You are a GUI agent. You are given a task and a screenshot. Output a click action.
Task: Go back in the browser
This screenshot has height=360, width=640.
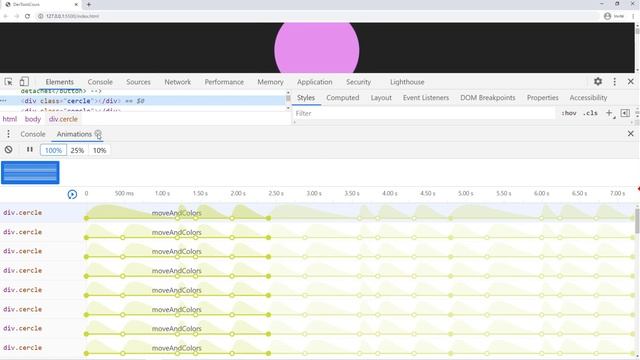(x=6, y=16)
